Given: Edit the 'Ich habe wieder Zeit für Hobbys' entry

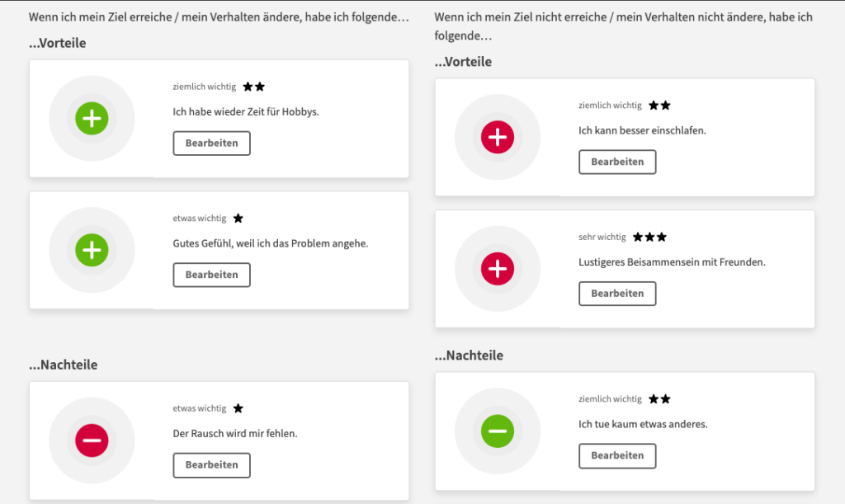Looking at the screenshot, I should [x=211, y=144].
